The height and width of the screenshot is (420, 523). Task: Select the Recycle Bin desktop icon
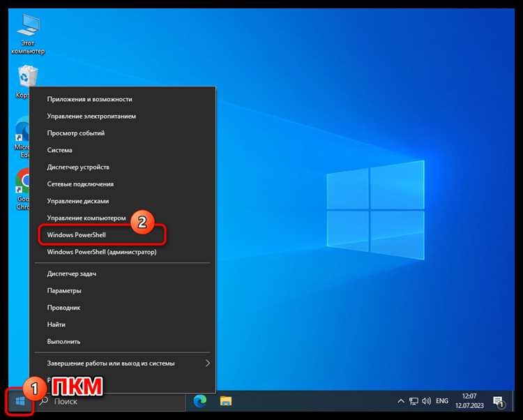[27, 82]
